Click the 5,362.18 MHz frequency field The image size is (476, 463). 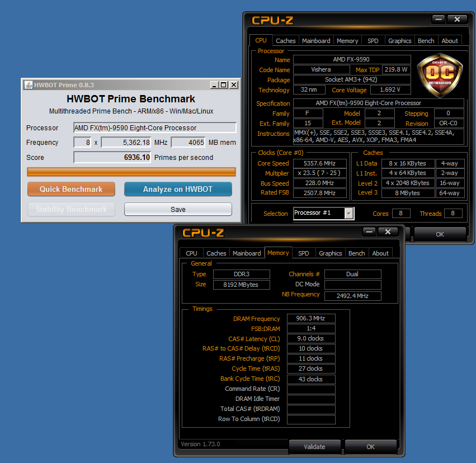(126, 142)
